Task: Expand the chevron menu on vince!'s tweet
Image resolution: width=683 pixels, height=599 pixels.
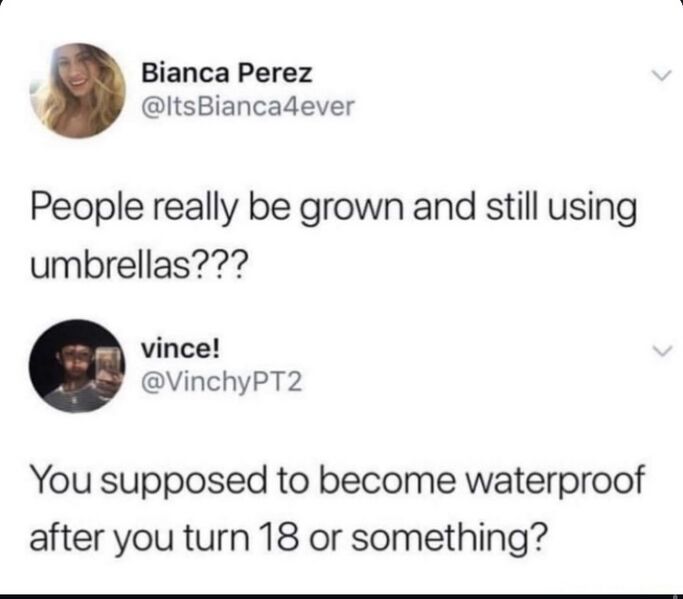Action: (x=662, y=351)
